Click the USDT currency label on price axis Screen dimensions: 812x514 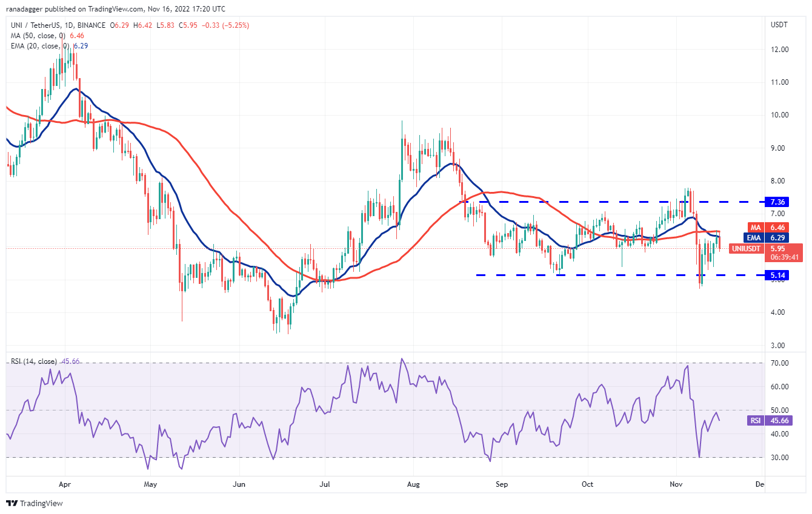(x=778, y=25)
